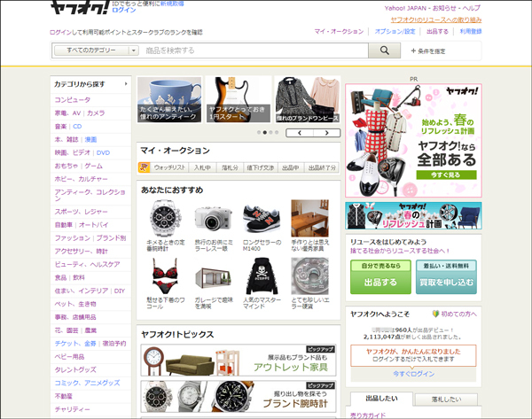The height and width of the screenshot is (419, 532).
Task: Open ヤフオク!のリユースへの取り組み link
Action: point(436,19)
